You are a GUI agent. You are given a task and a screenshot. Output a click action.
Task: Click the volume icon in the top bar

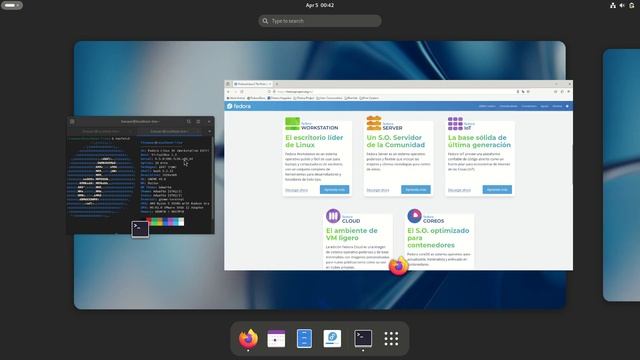coord(622,5)
